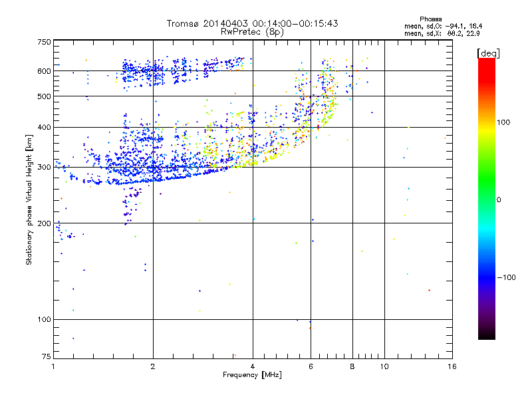The height and width of the screenshot is (399, 532).
Task: Click the y-axis tick label '400'
Action: point(44,128)
